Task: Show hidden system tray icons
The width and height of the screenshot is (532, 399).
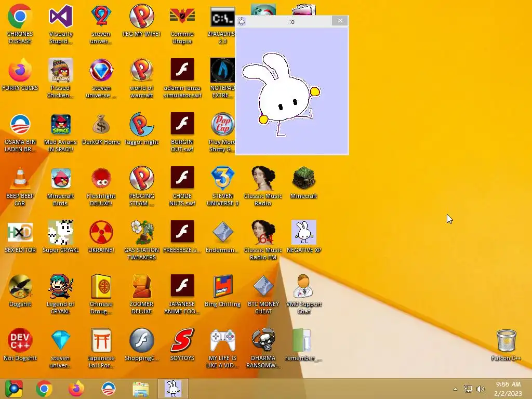Action: click(455, 389)
